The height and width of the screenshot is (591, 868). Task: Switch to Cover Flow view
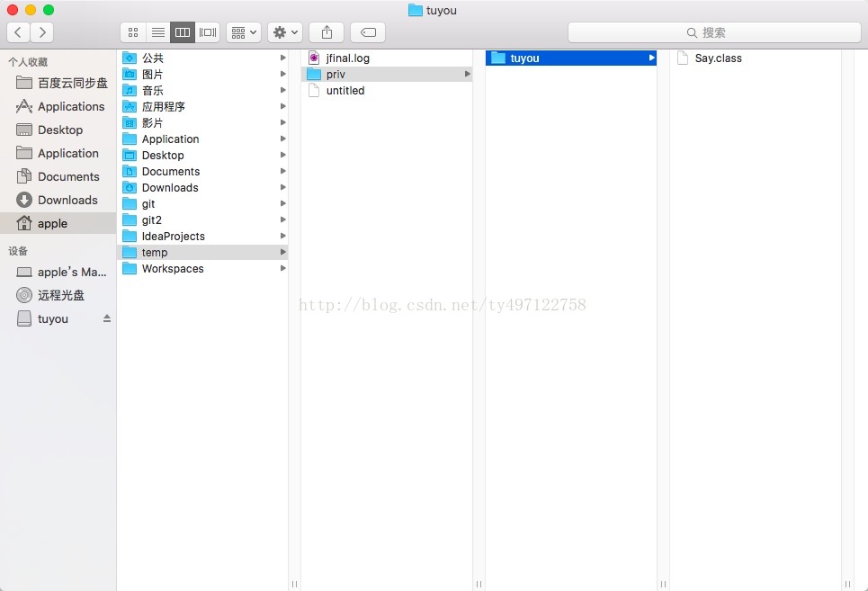click(208, 32)
